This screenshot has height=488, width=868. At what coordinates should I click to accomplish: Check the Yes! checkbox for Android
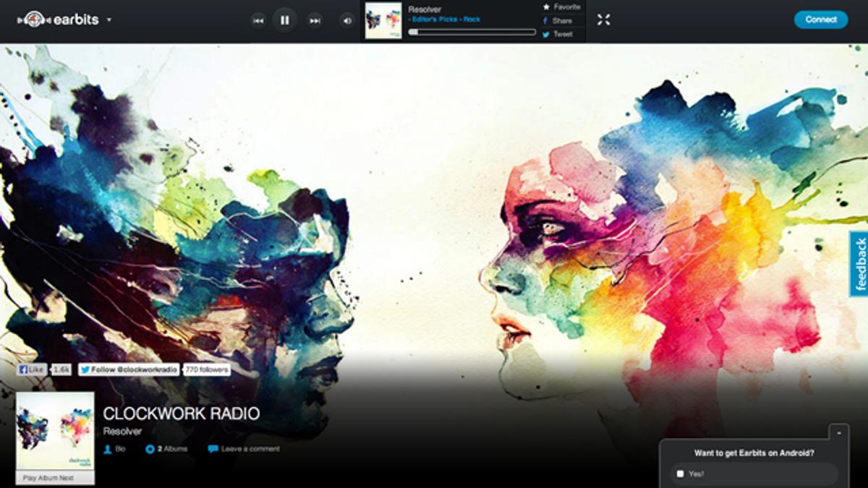pos(680,474)
